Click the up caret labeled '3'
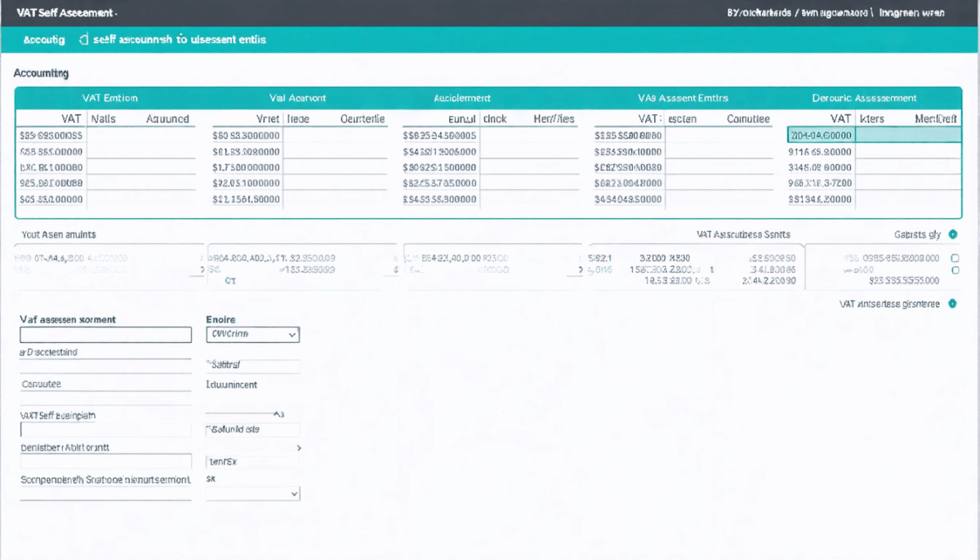 click(x=278, y=414)
